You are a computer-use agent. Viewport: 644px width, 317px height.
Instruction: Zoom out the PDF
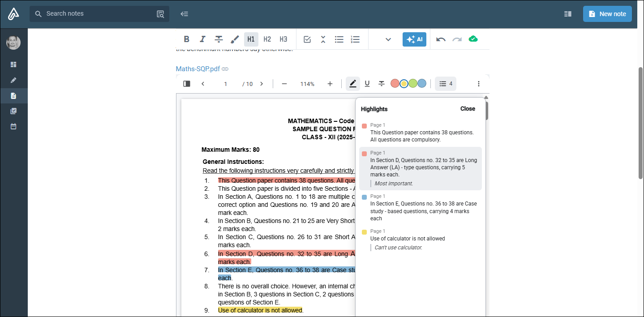(x=284, y=84)
